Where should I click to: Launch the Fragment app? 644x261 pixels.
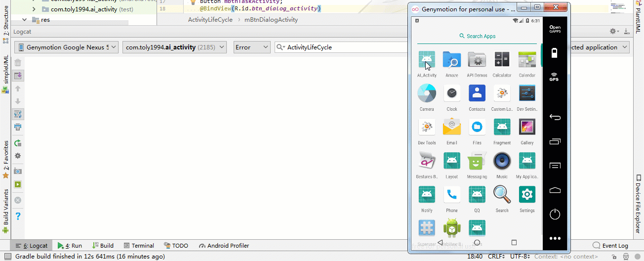click(x=502, y=127)
